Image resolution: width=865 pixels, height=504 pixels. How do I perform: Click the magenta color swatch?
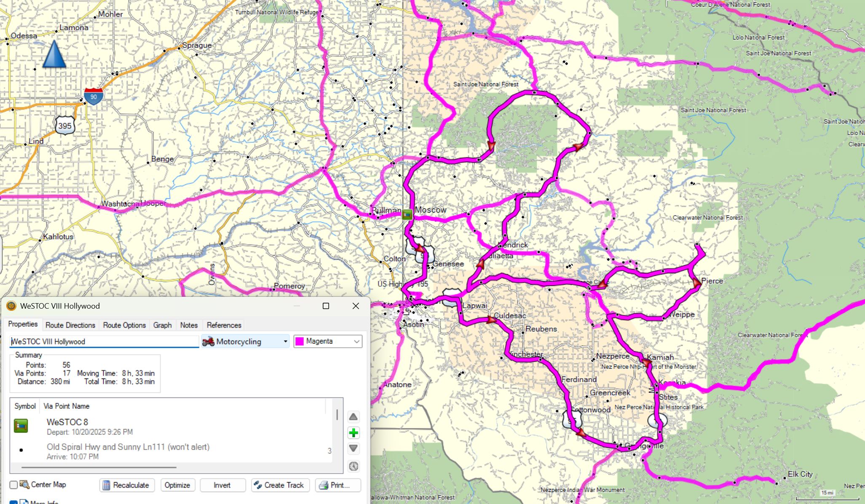[x=300, y=341]
